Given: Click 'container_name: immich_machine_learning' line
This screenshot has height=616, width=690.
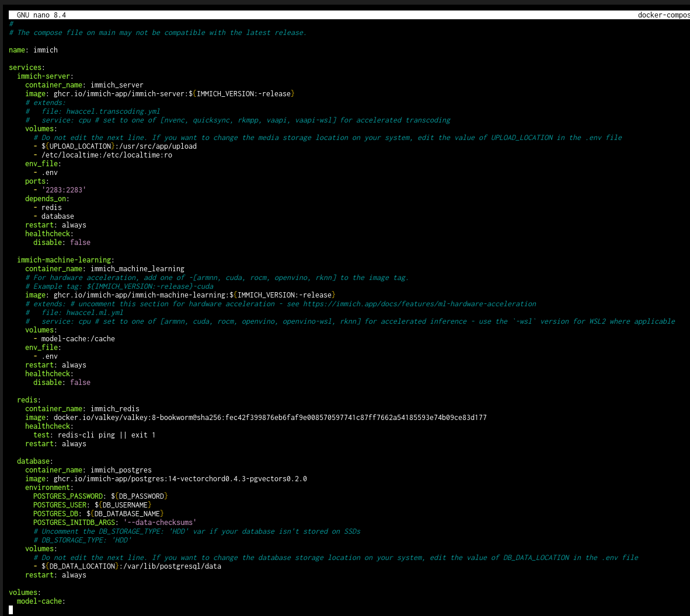Looking at the screenshot, I should (104, 269).
